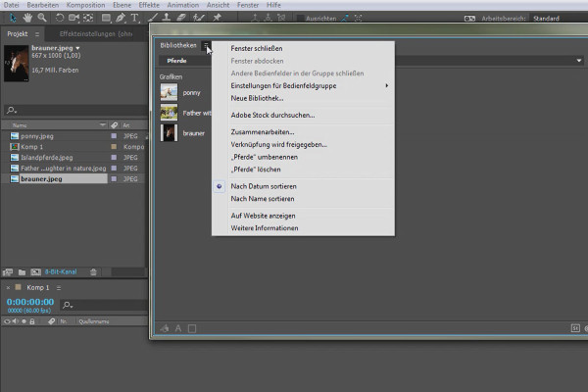Choose Adobe Stock durchsuchen... entry
Viewport: 588px width, 392px height.
(272, 116)
